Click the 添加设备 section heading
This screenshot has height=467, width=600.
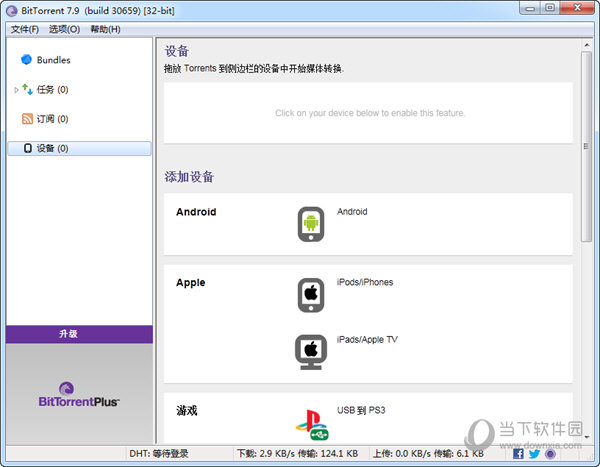click(x=189, y=177)
